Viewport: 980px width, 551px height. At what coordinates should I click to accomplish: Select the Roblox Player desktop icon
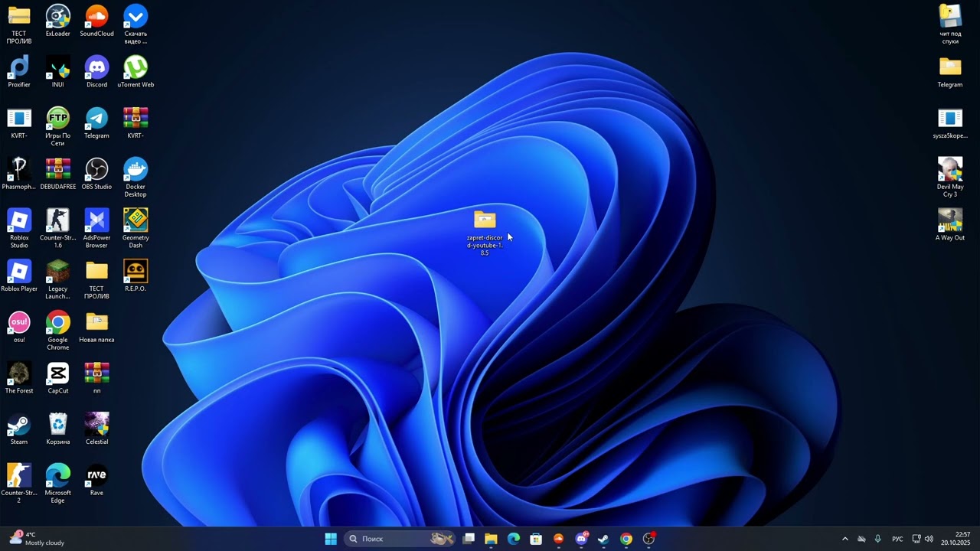pyautogui.click(x=19, y=275)
